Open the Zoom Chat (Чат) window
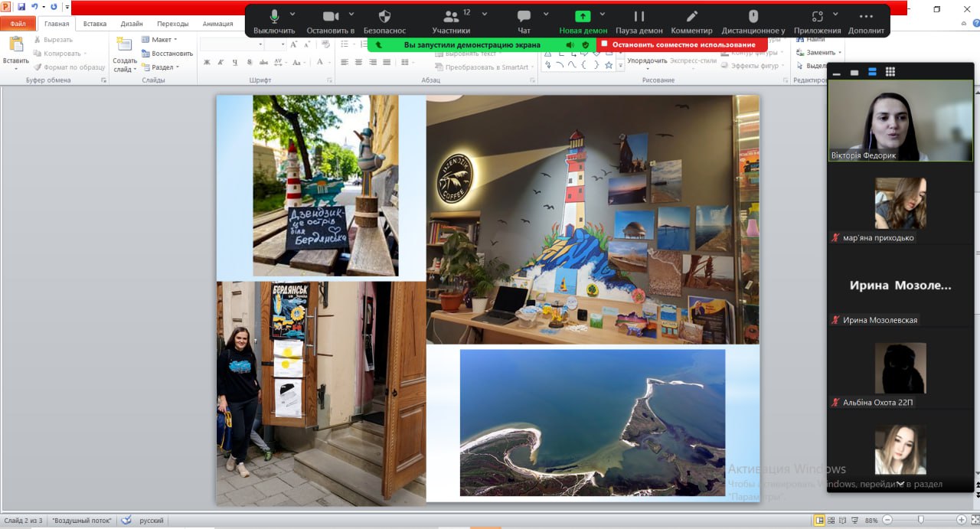The height and width of the screenshot is (529, 980). [524, 17]
